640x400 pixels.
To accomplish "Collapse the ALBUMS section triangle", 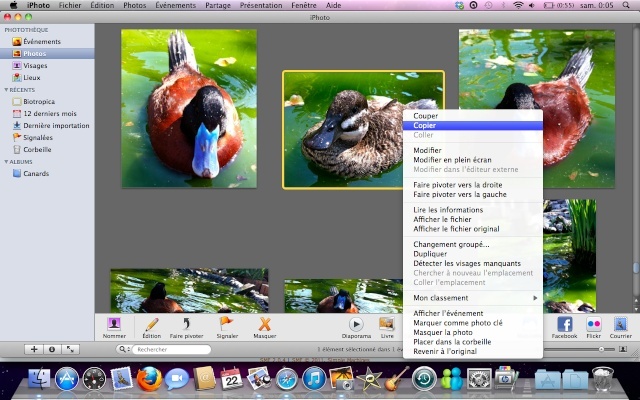I will [5, 161].
